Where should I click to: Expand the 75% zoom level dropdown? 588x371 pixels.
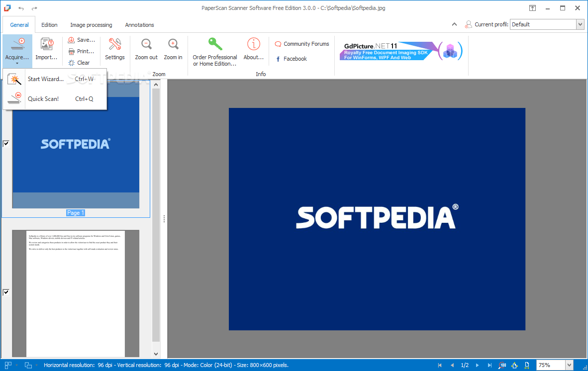coord(570,366)
